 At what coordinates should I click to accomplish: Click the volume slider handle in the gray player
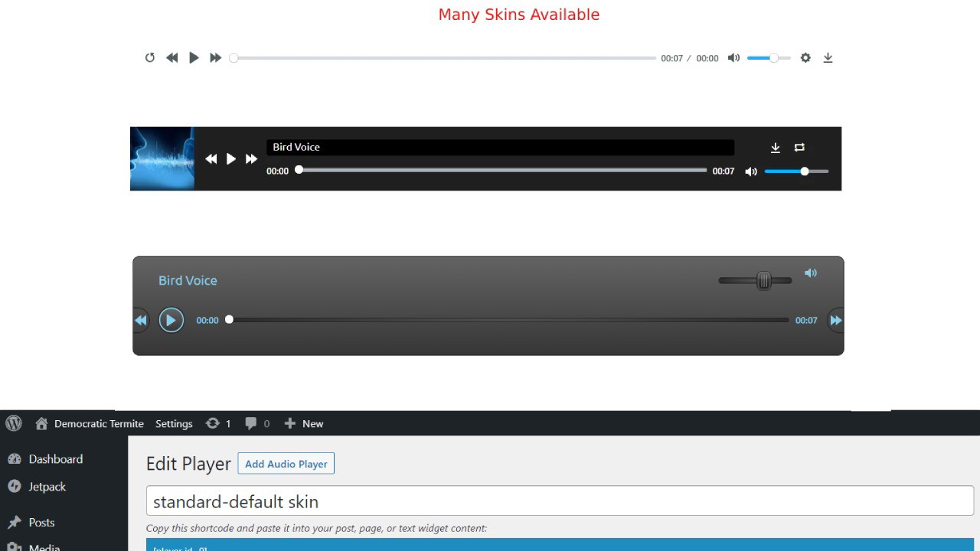coord(763,281)
